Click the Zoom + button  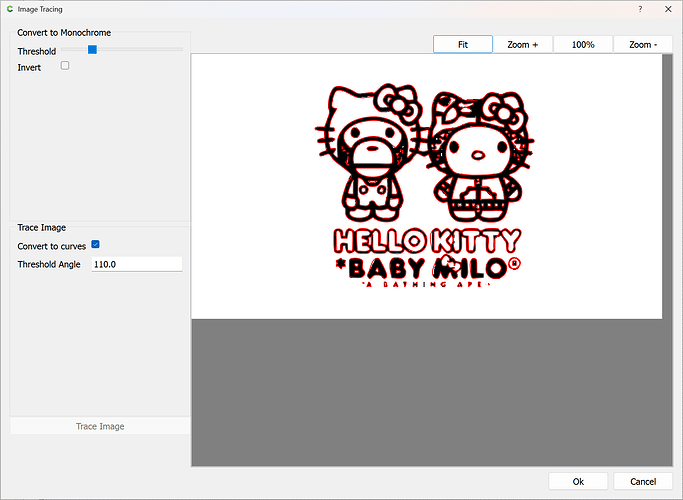click(x=523, y=44)
